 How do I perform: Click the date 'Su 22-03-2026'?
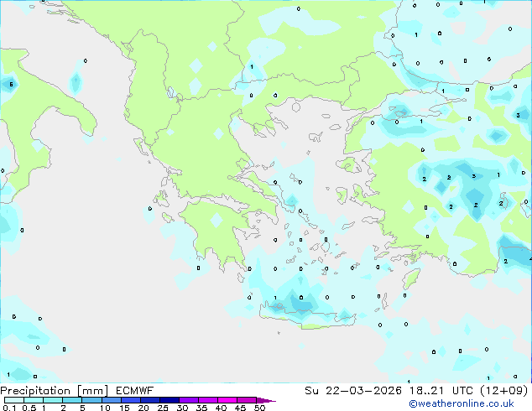click(353, 391)
